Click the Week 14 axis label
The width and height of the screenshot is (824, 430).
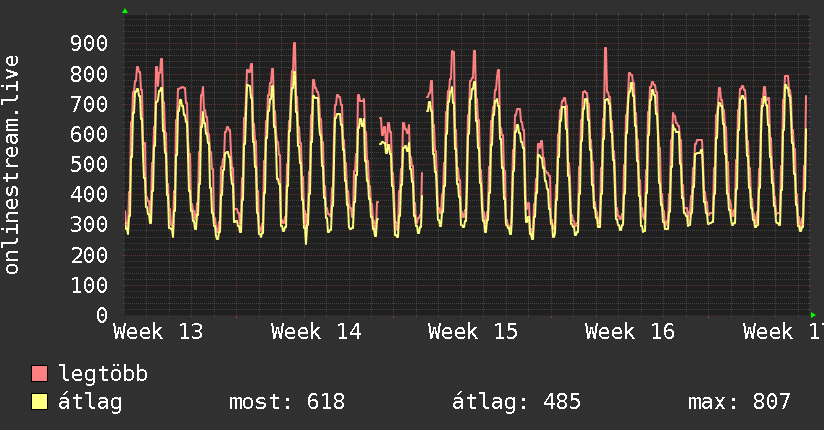coord(316,332)
